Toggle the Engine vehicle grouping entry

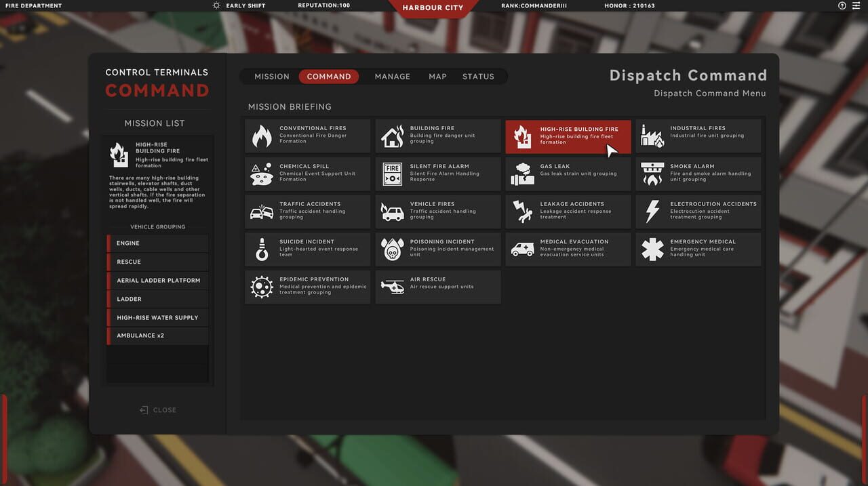(157, 243)
